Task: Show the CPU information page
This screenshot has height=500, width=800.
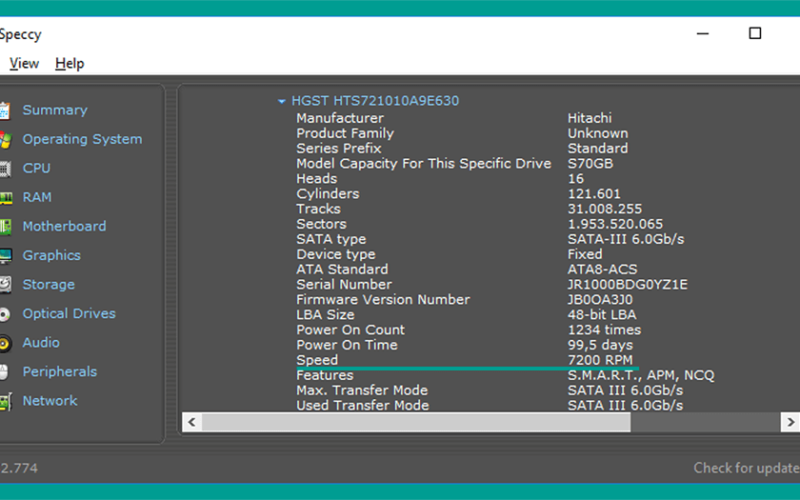Action: click(x=37, y=168)
